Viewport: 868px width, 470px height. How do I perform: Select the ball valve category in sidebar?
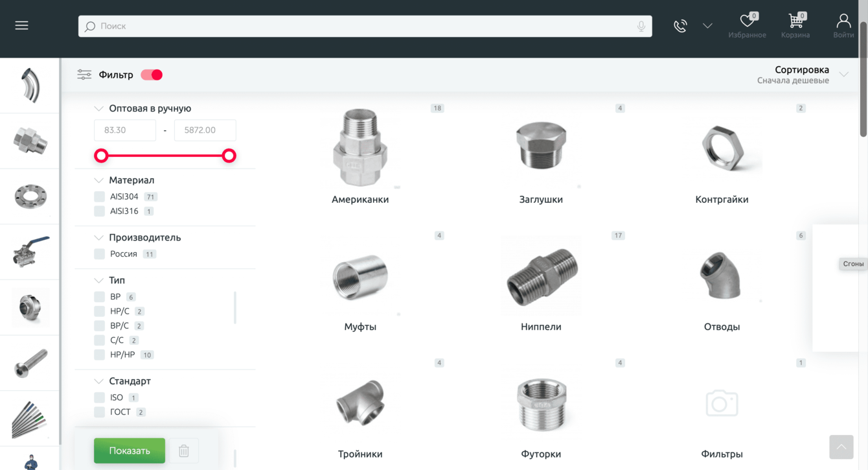tap(30, 252)
